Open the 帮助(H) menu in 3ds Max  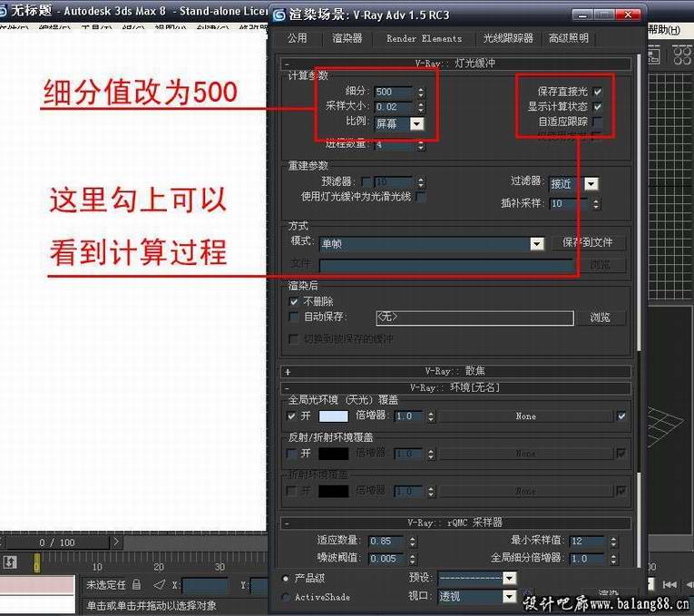(664, 30)
